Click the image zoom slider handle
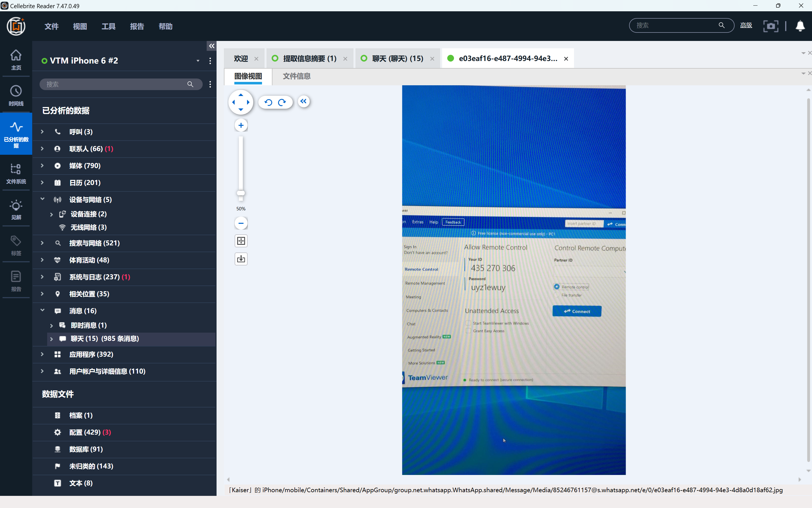 click(x=241, y=193)
